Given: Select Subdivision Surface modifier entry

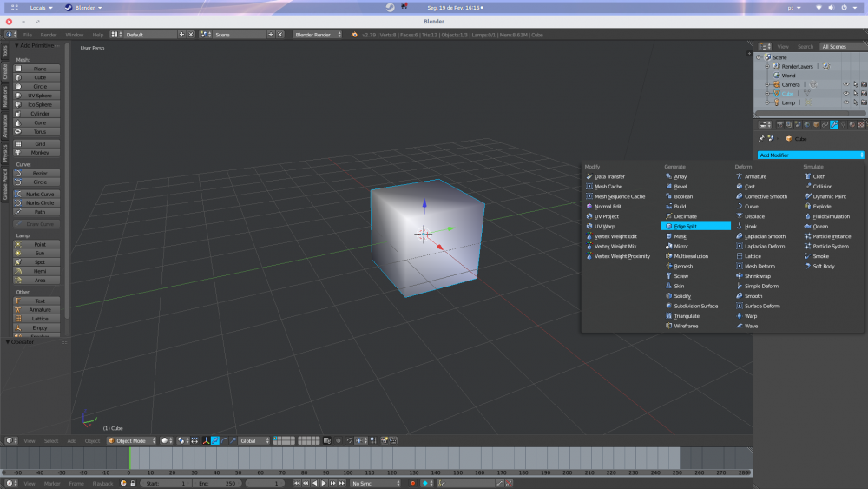Looking at the screenshot, I should (695, 306).
